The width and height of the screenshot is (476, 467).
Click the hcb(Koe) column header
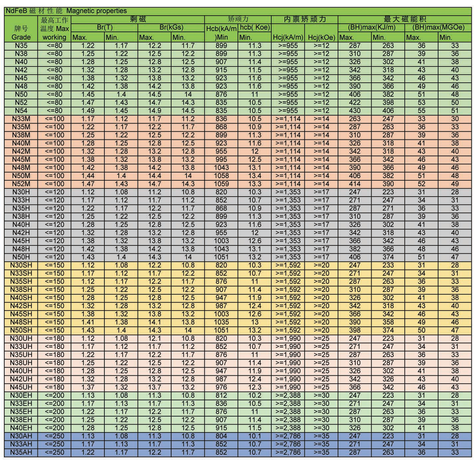(x=255, y=28)
